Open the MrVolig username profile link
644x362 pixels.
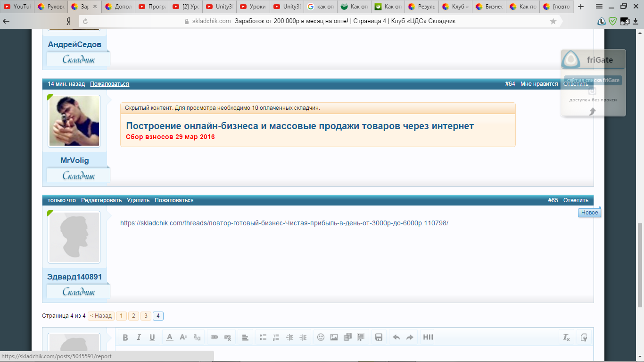tap(74, 160)
